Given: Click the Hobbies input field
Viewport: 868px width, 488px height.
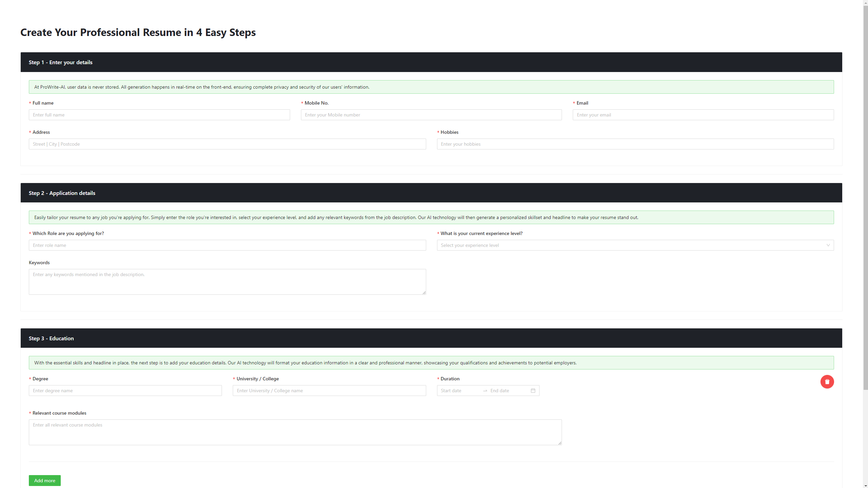Looking at the screenshot, I should pos(635,144).
